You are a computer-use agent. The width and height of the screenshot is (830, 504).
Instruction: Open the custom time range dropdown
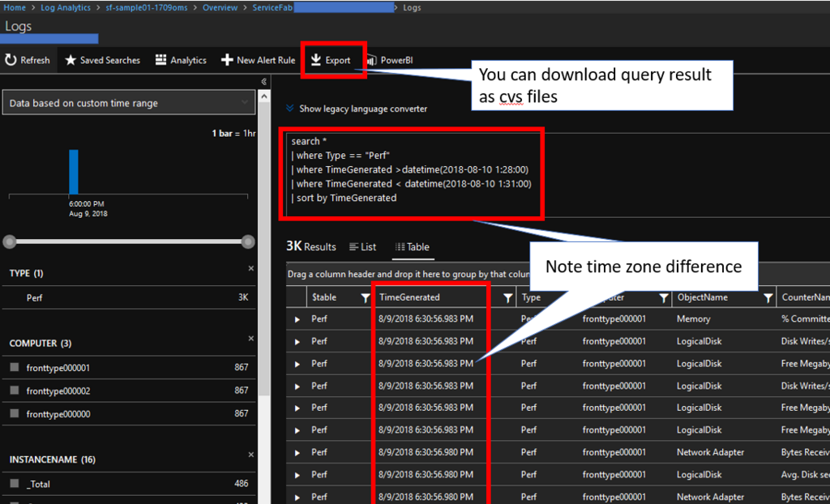point(129,103)
